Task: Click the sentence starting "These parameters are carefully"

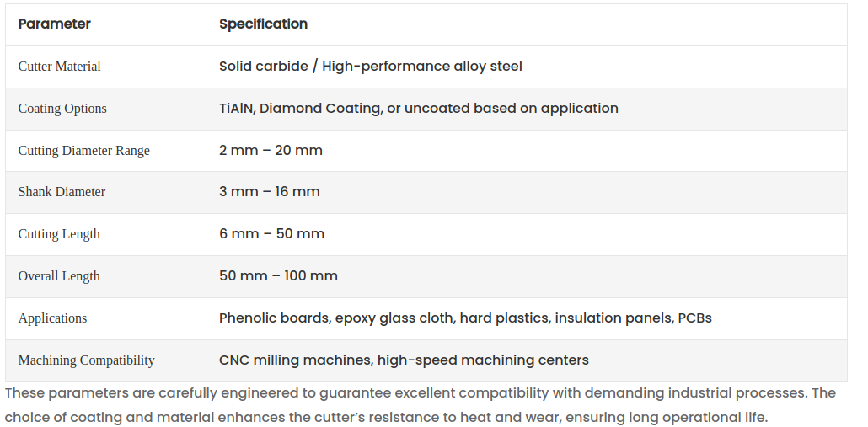Action: click(x=420, y=393)
